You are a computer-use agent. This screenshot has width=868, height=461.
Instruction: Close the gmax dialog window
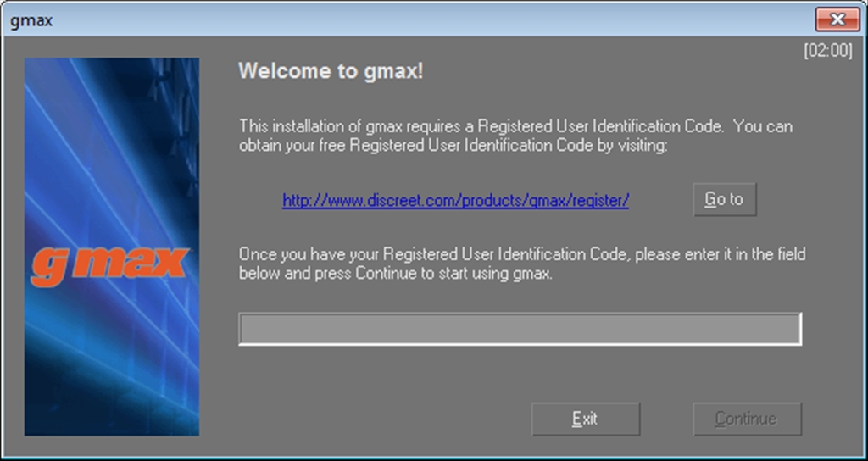[x=837, y=20]
